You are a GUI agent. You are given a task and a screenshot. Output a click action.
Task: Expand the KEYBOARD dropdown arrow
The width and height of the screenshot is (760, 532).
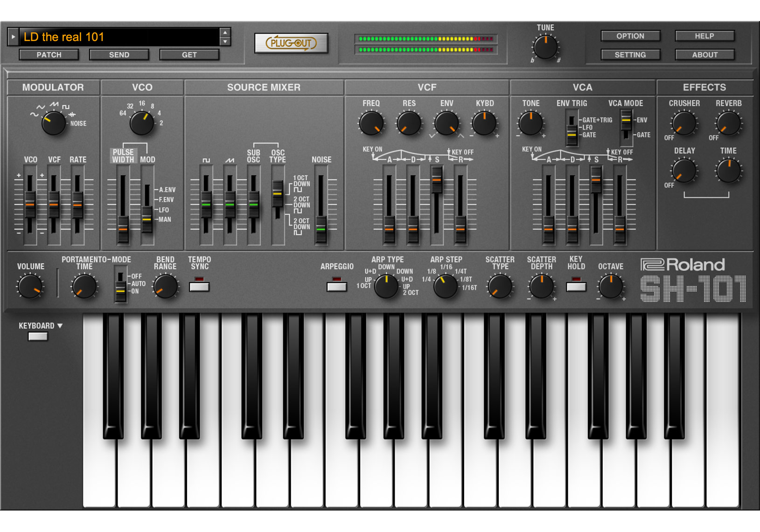(60, 326)
